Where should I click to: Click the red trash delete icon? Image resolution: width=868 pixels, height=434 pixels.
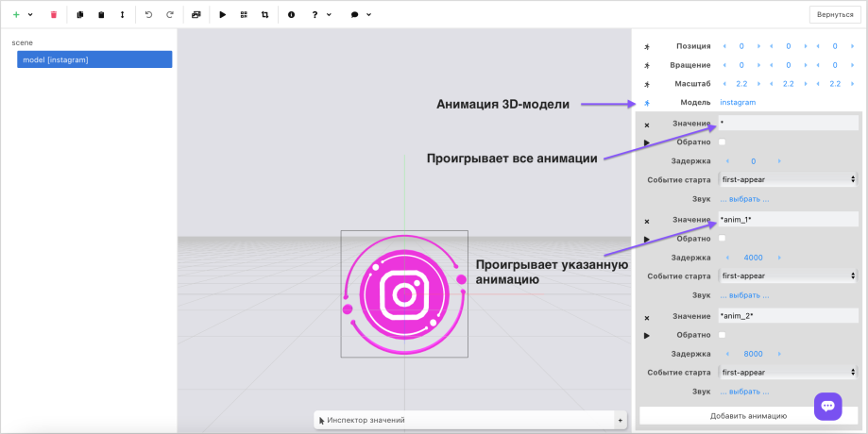(54, 15)
